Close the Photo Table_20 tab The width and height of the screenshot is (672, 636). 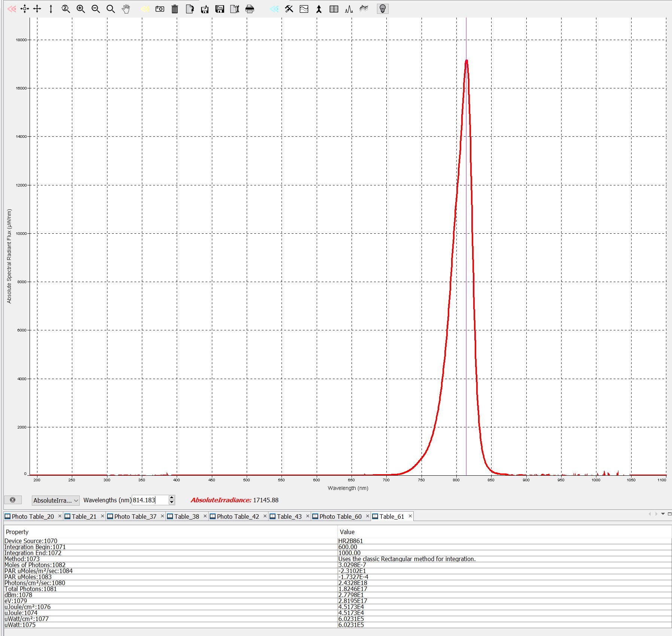click(x=60, y=516)
